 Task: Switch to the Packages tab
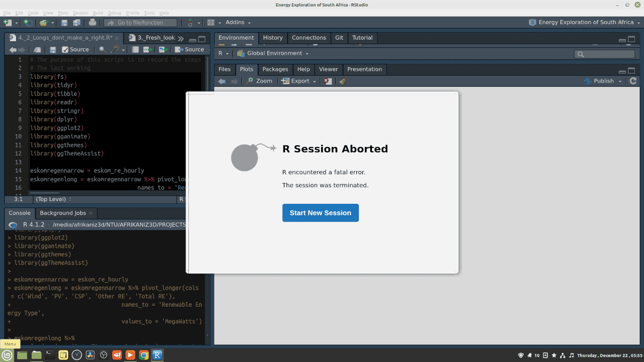(275, 69)
